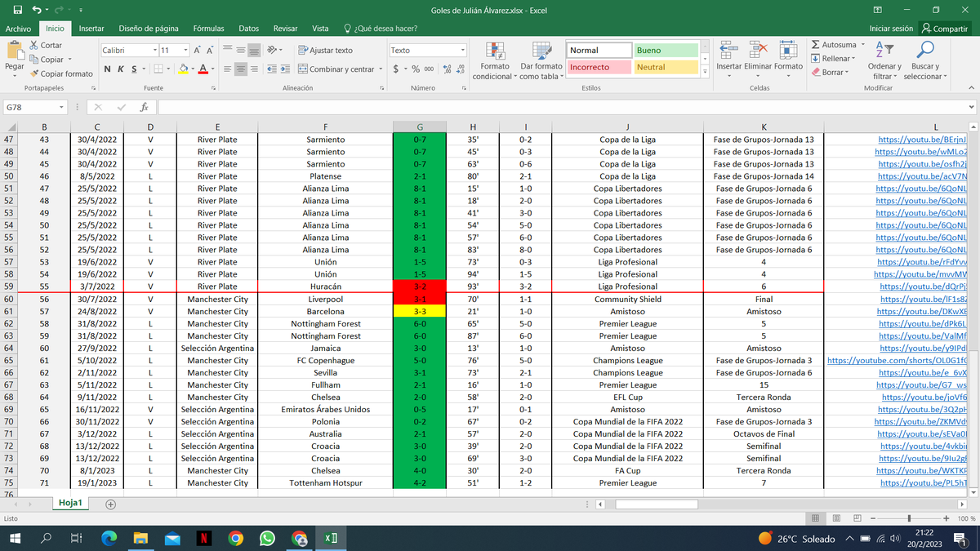This screenshot has height=551, width=980.
Task: Toggle Ajustar texto wrap
Action: [x=326, y=51]
